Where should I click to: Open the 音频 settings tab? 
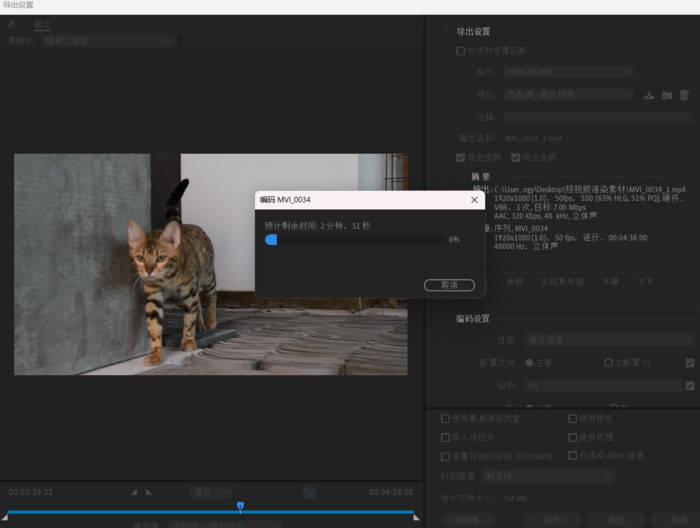click(x=514, y=282)
